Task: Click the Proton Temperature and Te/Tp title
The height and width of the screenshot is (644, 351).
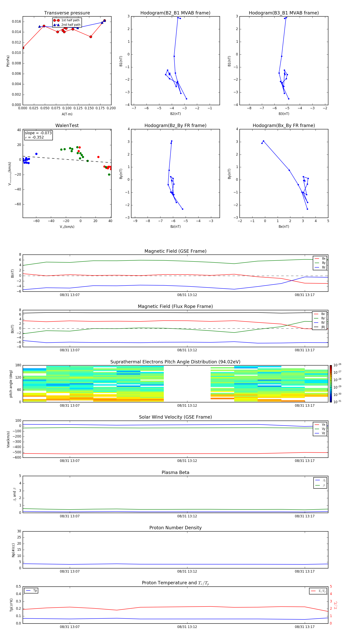Action: (x=175, y=583)
